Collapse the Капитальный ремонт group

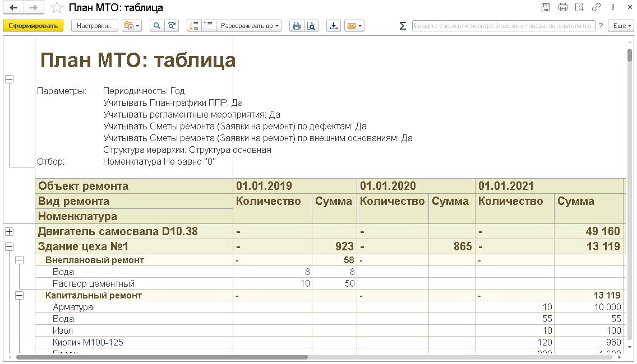coord(19,296)
